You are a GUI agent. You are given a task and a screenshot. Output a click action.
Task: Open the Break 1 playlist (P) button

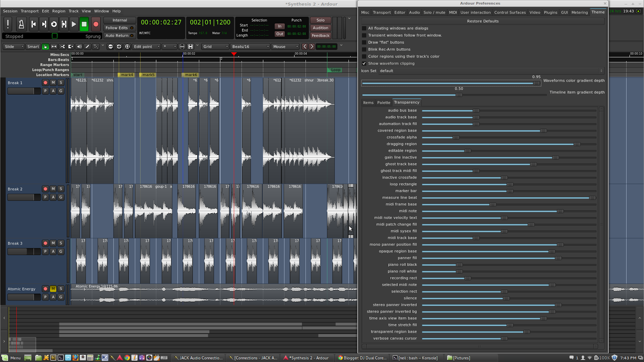coord(45,91)
